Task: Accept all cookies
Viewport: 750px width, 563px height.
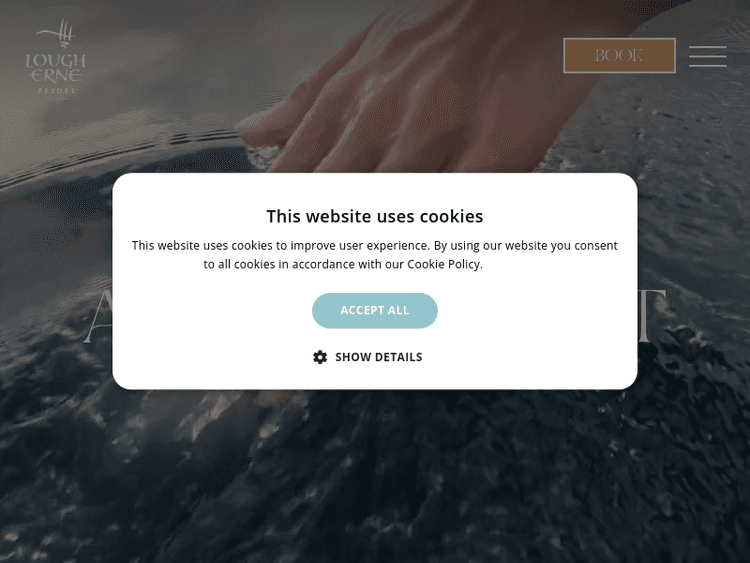Action: click(375, 310)
